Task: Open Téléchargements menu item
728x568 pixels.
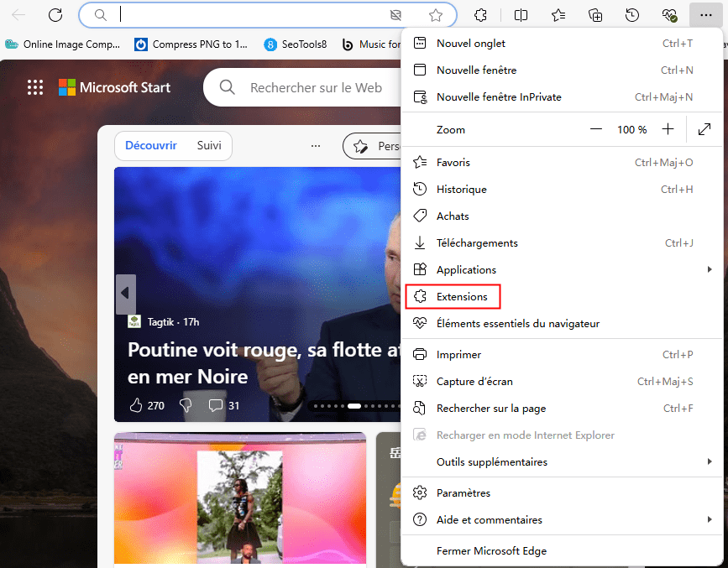Action: [562, 243]
